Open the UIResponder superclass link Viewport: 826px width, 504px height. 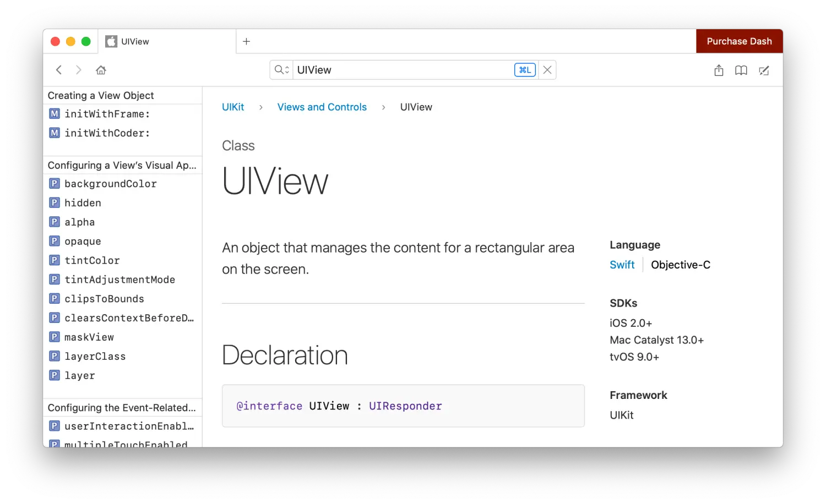coord(405,406)
